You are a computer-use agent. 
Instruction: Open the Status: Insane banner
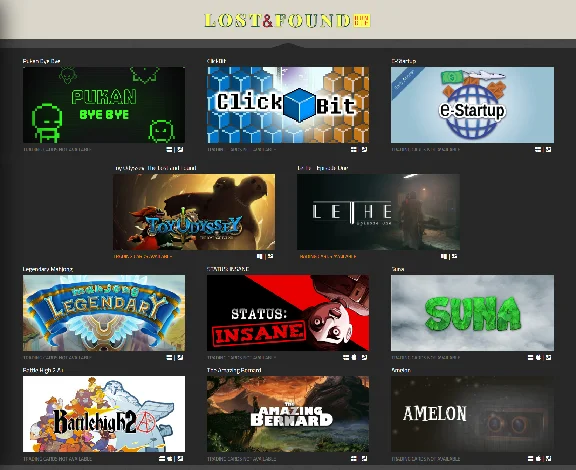[288, 313]
